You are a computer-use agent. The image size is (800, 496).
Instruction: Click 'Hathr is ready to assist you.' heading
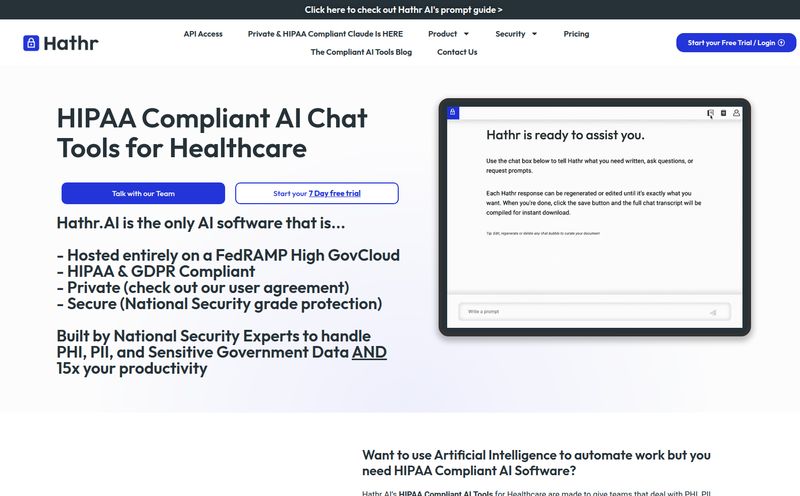[565, 135]
